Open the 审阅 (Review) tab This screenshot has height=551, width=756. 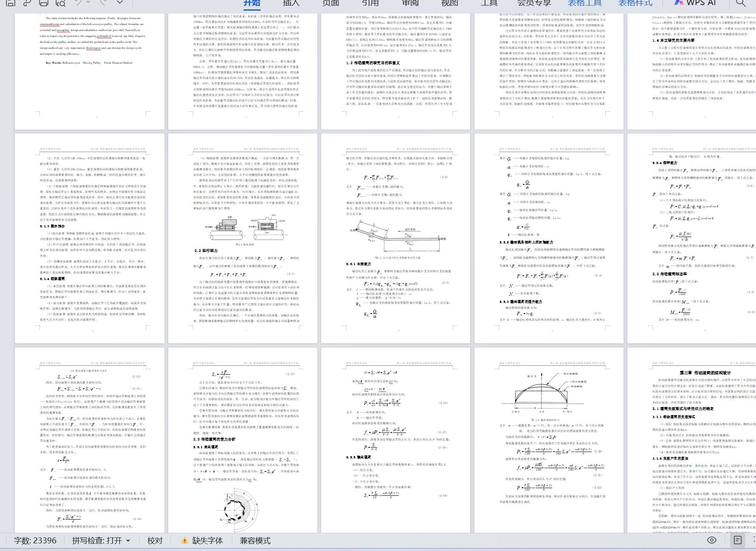[410, 3]
